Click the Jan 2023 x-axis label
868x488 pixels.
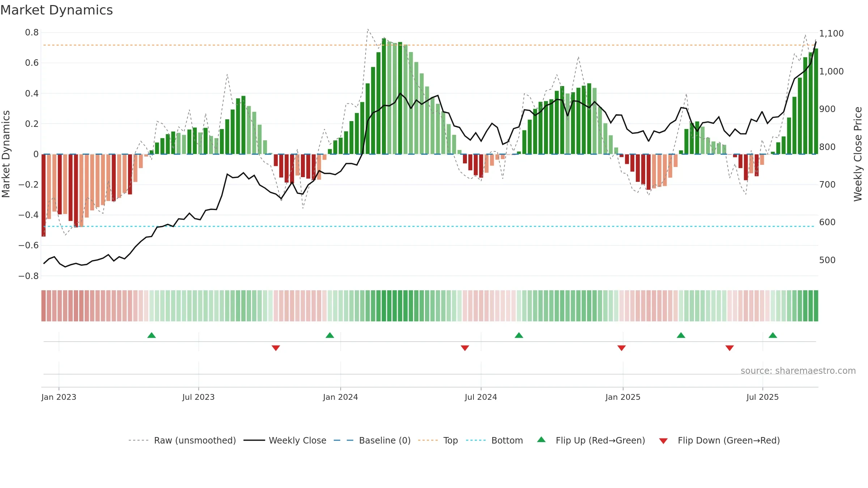(x=59, y=397)
